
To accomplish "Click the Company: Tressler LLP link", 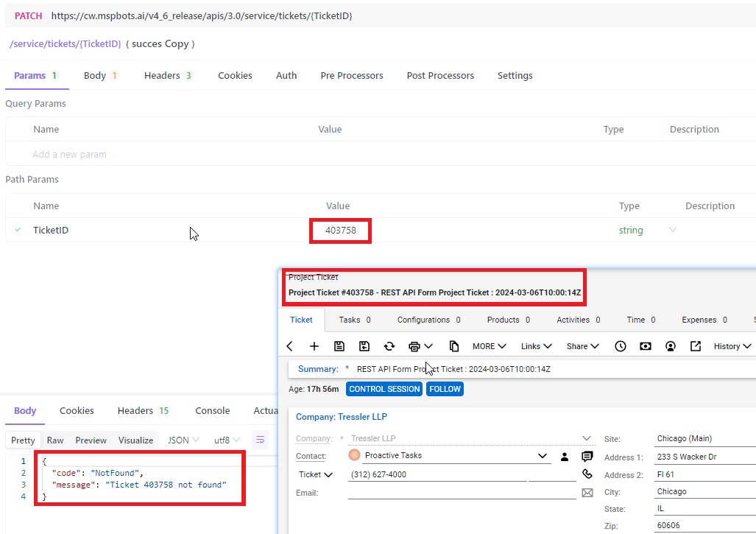I will (342, 417).
